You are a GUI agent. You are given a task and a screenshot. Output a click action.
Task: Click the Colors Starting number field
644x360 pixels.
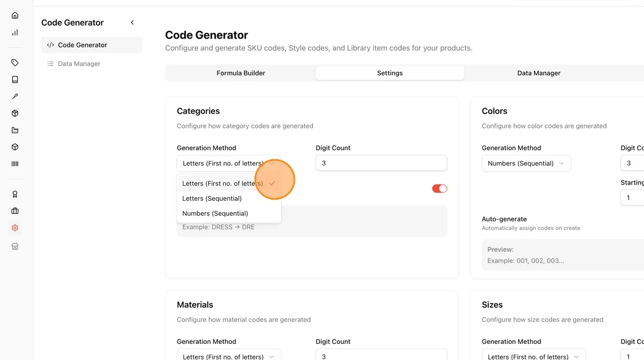632,198
